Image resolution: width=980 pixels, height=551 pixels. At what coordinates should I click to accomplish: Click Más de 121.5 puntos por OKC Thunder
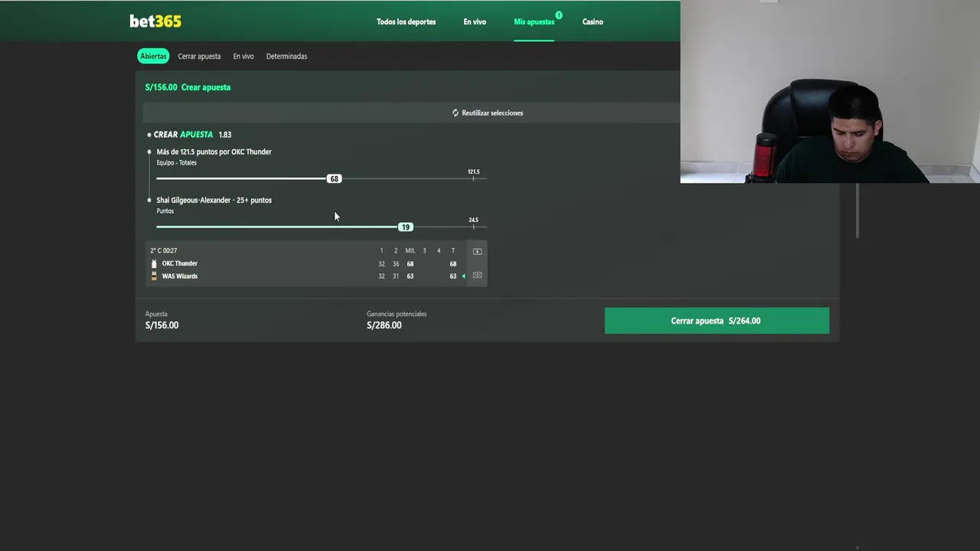[214, 152]
